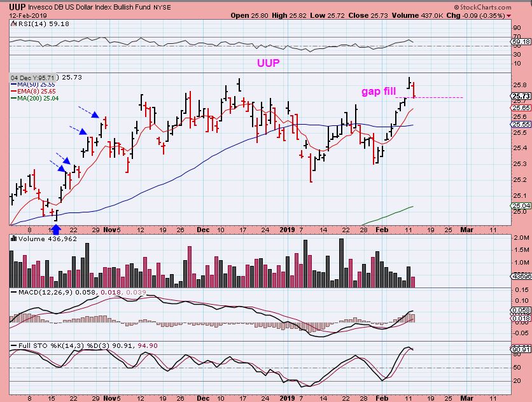The width and height of the screenshot is (532, 402).
Task: Click the High 25.82 value
Action: point(289,16)
